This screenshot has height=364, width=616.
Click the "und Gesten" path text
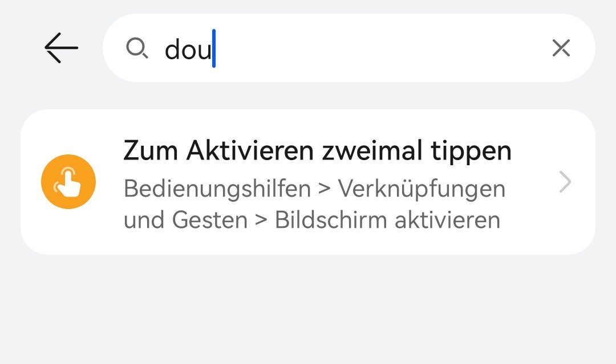point(185,220)
